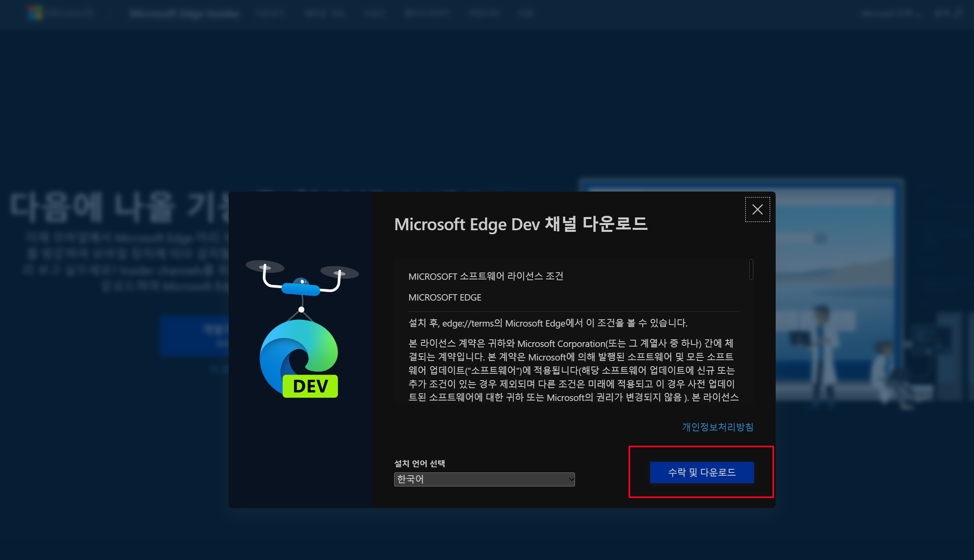Click the blurred blue download button behind dialog
The image size is (974, 560).
(195, 336)
